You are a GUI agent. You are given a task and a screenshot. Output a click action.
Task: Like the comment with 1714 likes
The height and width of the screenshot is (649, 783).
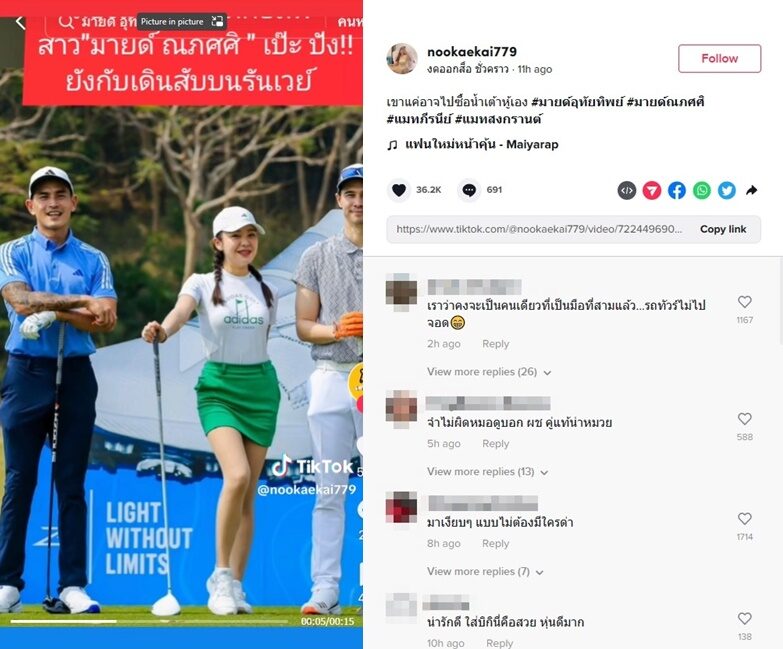[x=745, y=519]
